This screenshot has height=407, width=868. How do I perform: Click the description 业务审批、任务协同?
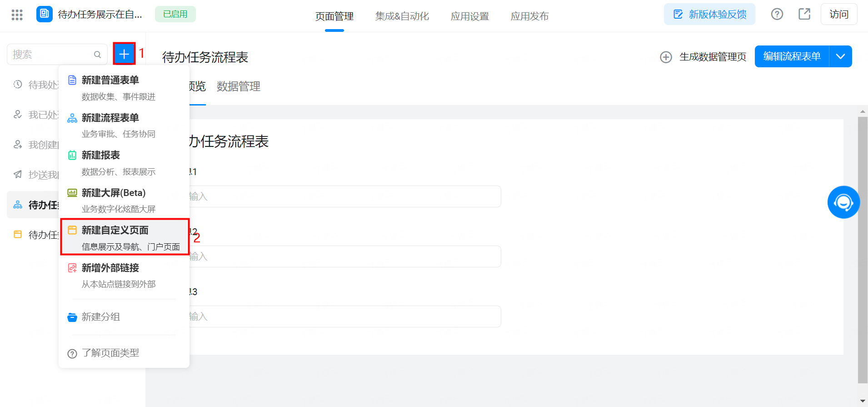(x=119, y=134)
